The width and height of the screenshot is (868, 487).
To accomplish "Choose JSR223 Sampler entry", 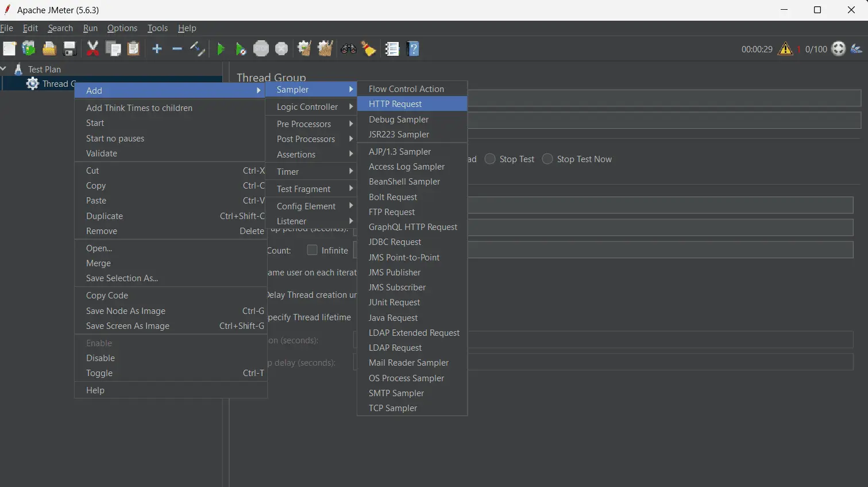I will point(412,135).
